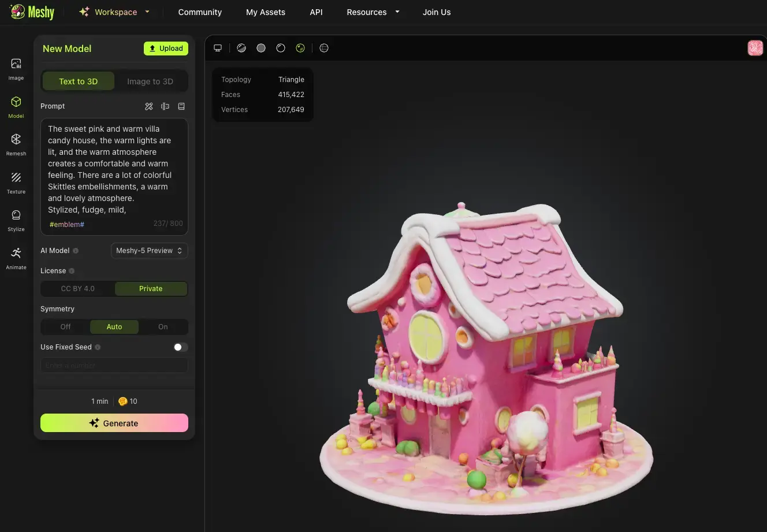
Task: Open the Resources dropdown menu
Action: [x=373, y=12]
